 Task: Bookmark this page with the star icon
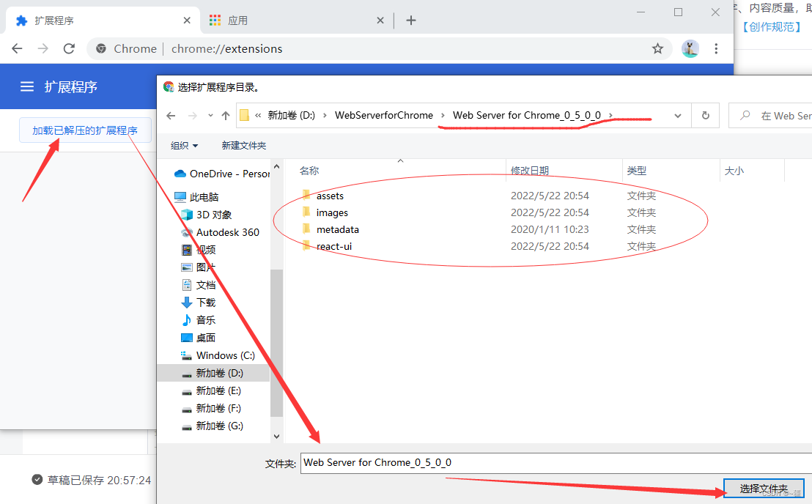click(x=657, y=48)
